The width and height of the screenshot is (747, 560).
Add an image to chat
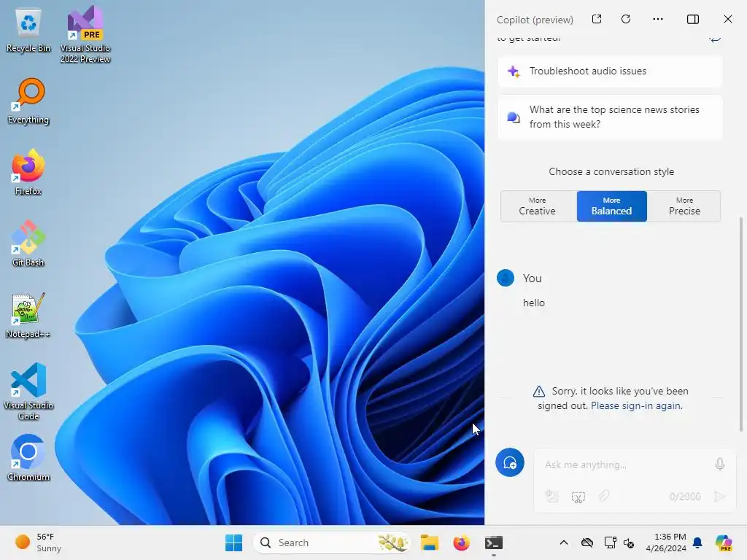point(551,497)
